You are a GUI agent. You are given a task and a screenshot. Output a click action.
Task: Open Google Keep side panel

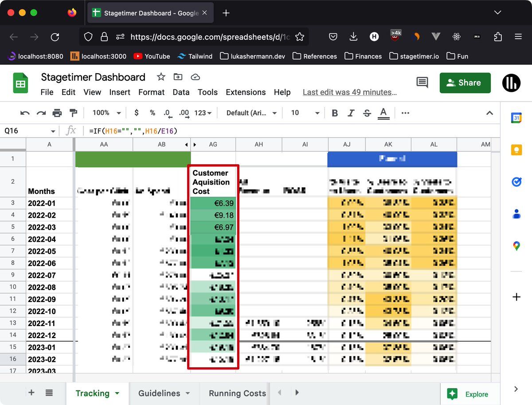click(x=516, y=150)
